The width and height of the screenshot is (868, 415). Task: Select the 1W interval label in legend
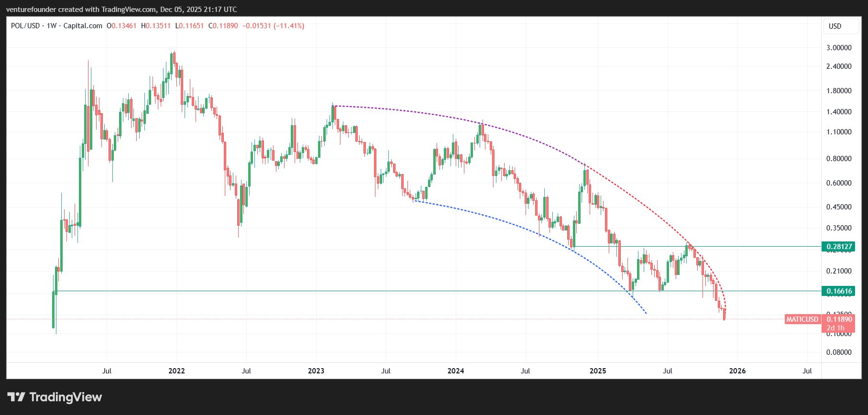[52, 26]
